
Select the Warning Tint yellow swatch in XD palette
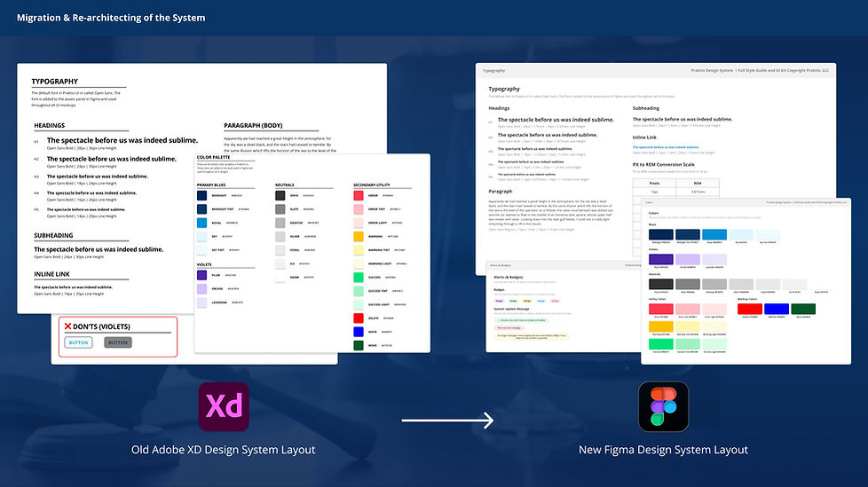(x=359, y=250)
